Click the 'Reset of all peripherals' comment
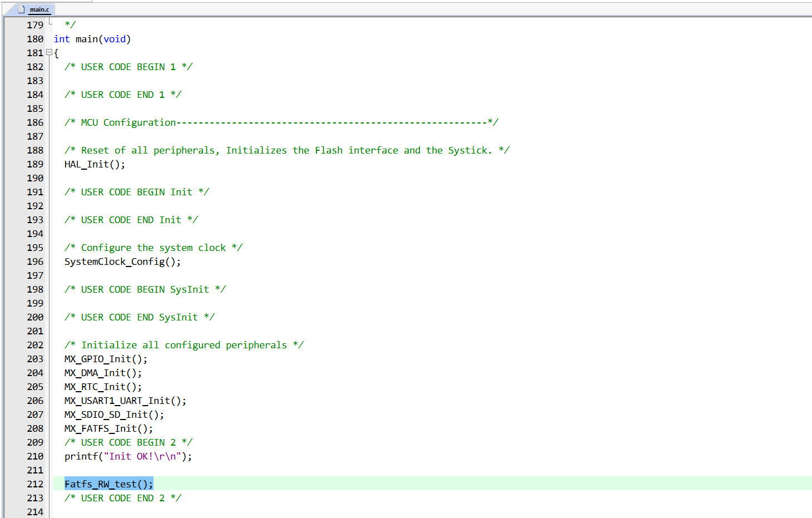 (x=287, y=150)
